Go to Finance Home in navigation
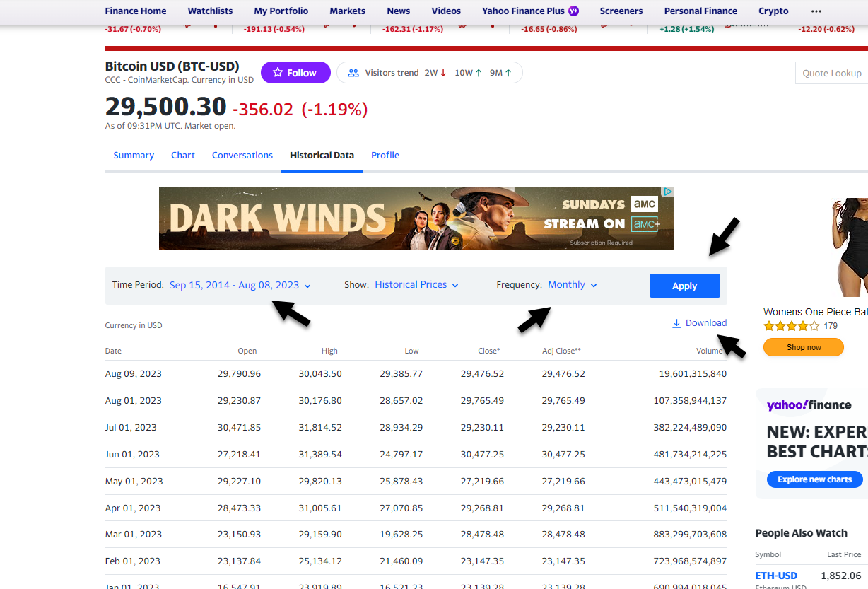The image size is (868, 589). 136,11
